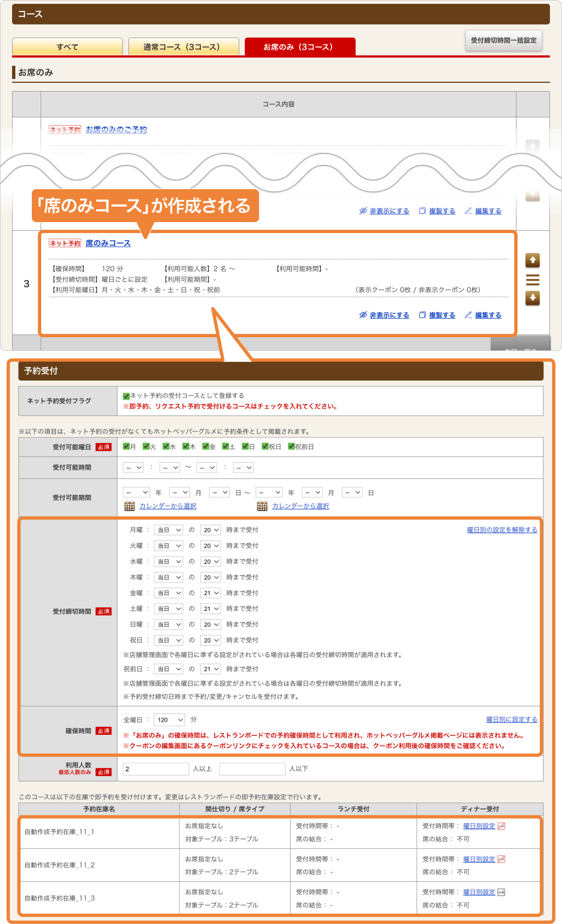This screenshot has width=562, height=924.
Task: Click 曜日別に設定する link in 確保時間
Action: 512,719
